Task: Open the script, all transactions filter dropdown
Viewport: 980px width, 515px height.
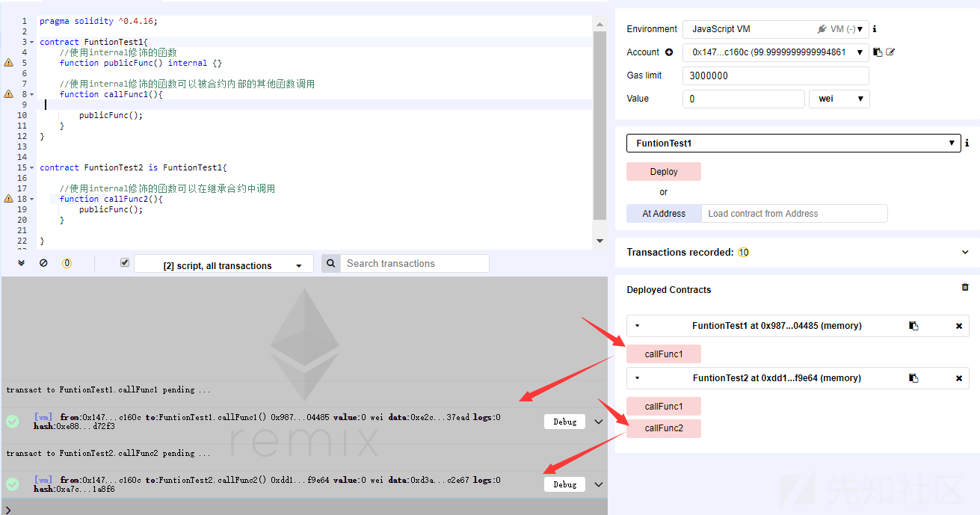Action: click(x=224, y=265)
